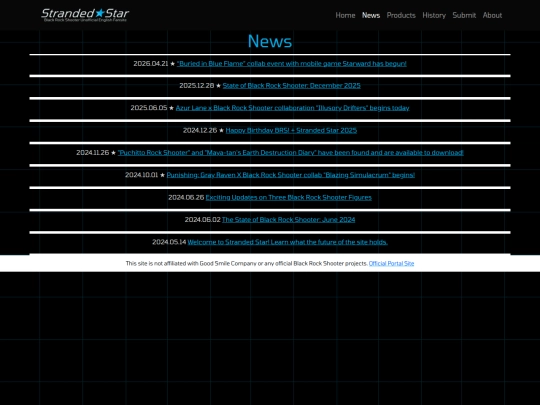540x405 pixels.
Task: Select the News nav item
Action: (x=371, y=15)
